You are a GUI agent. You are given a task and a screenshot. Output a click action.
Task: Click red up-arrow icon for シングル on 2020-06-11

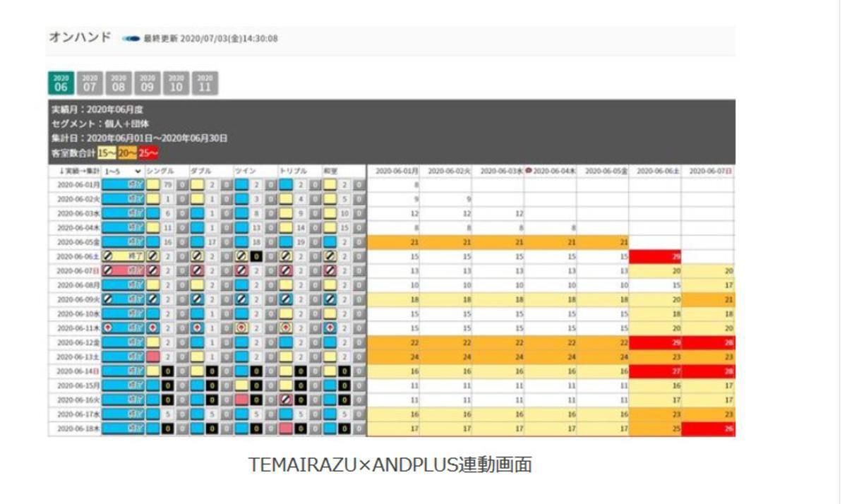point(153,328)
